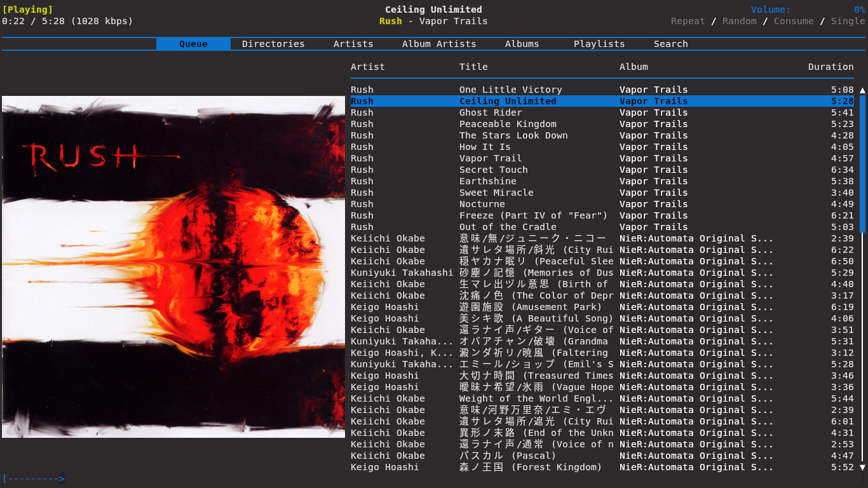The image size is (868, 488).
Task: Click the song progress bar
Action: pyautogui.click(x=434, y=478)
